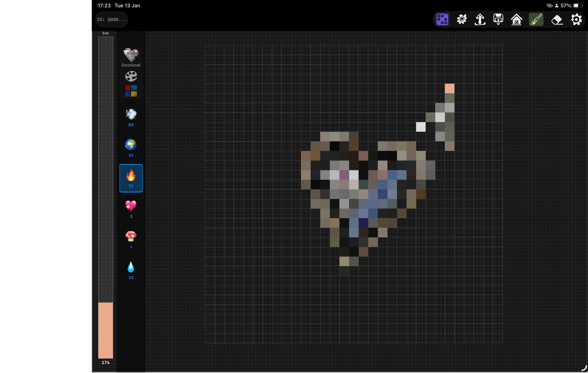Click the salmon Ink level bar
The width and height of the screenshot is (588, 373).
point(106,330)
